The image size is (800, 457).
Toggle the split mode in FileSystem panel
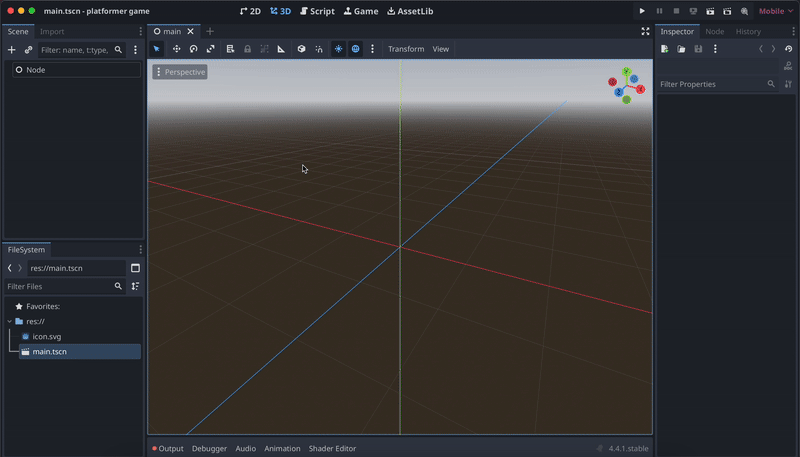(135, 268)
